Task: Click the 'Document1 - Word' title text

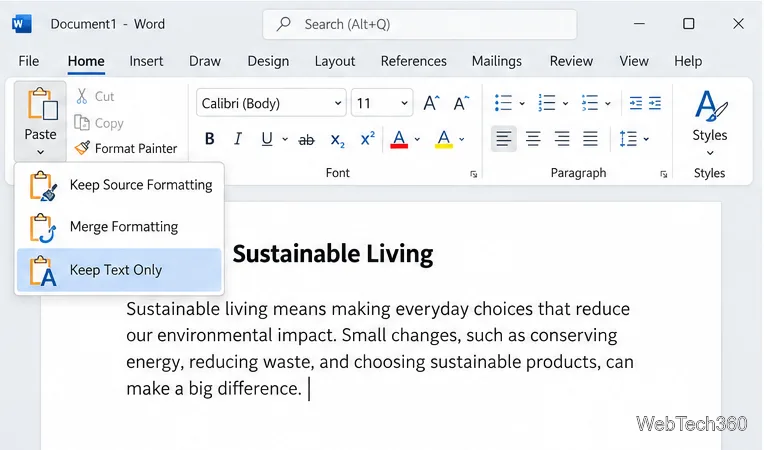Action: [x=108, y=24]
